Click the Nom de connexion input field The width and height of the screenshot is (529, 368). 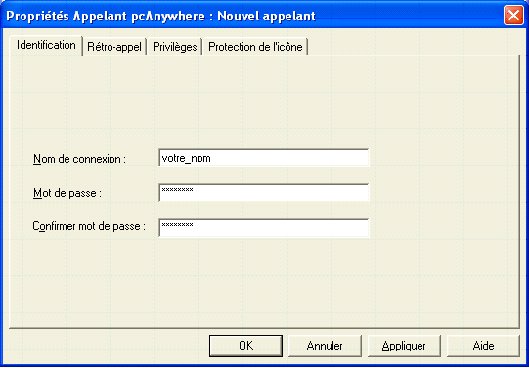coord(264,158)
